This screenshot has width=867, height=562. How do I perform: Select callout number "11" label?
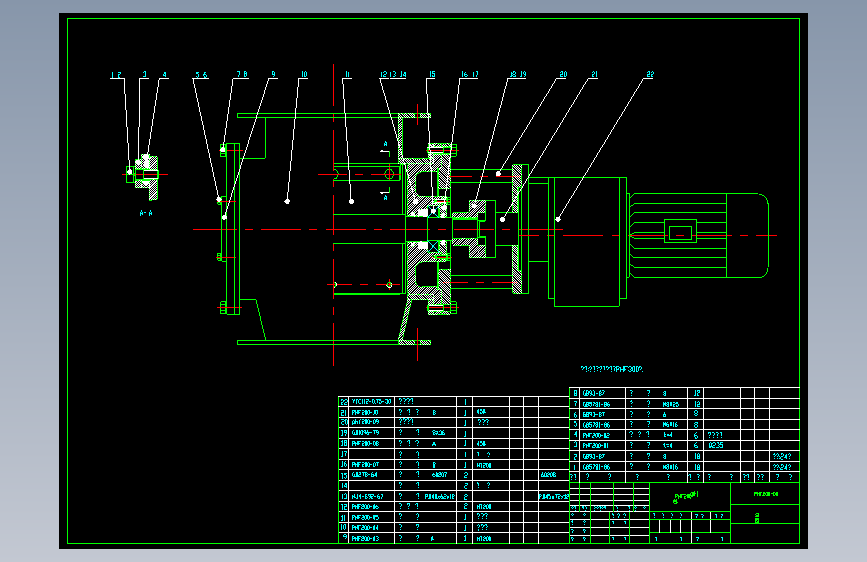click(x=347, y=74)
